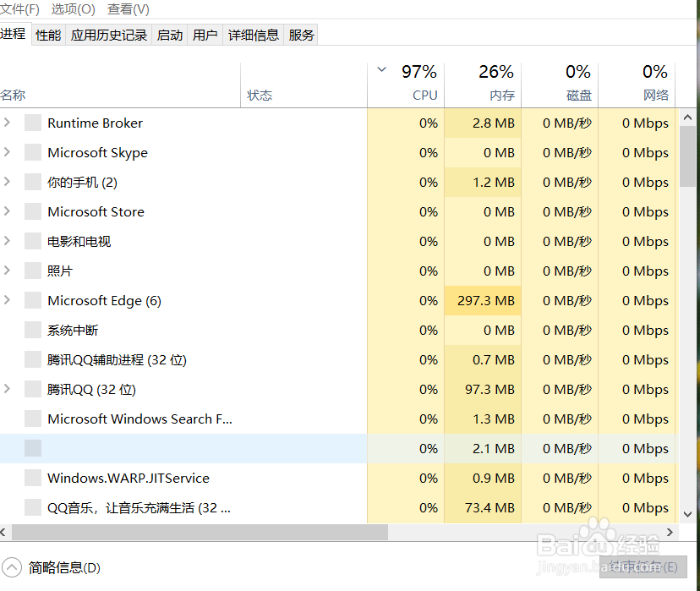Select the Runtime Broker row name
Viewport: 700px width, 591px height.
point(95,123)
